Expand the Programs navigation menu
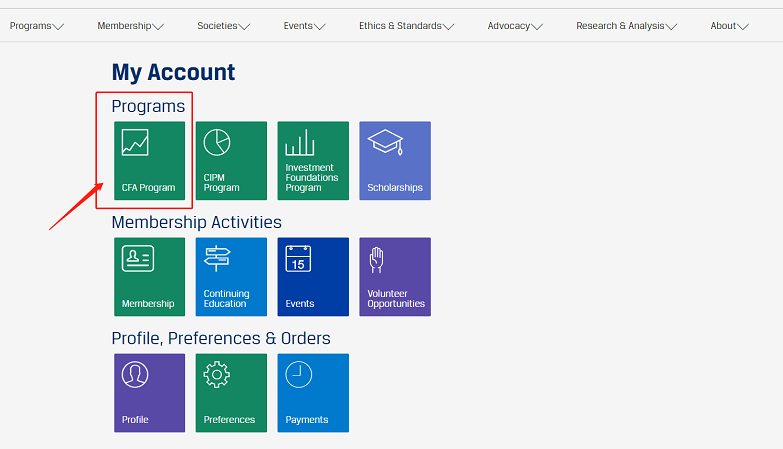 (36, 26)
